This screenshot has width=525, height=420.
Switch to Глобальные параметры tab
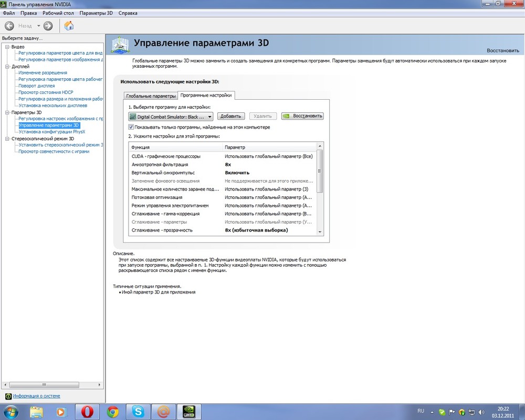(x=151, y=96)
